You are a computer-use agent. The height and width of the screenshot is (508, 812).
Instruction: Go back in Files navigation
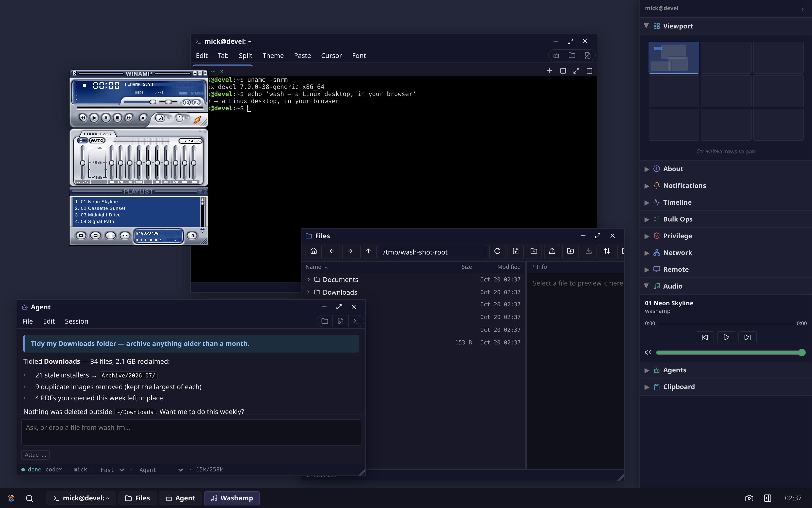click(331, 251)
